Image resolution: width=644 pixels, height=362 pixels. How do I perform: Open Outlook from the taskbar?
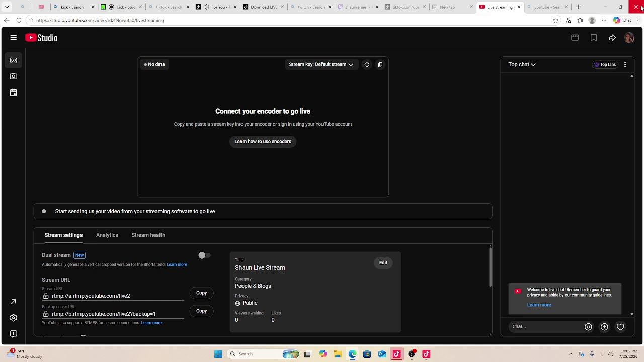pos(382,354)
